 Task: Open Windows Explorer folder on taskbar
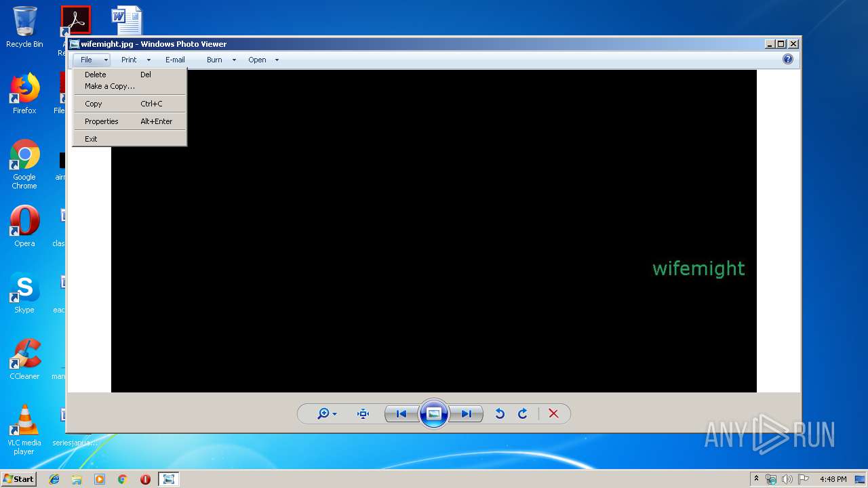coord(77,479)
